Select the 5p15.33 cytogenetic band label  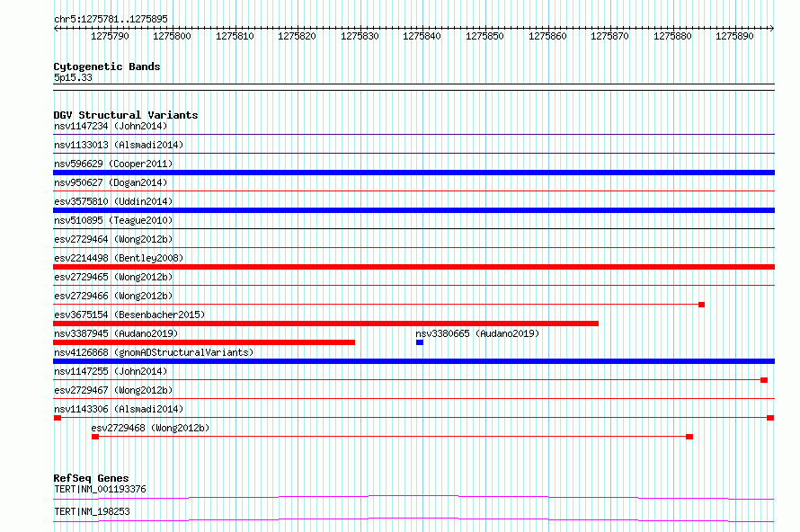click(73, 77)
